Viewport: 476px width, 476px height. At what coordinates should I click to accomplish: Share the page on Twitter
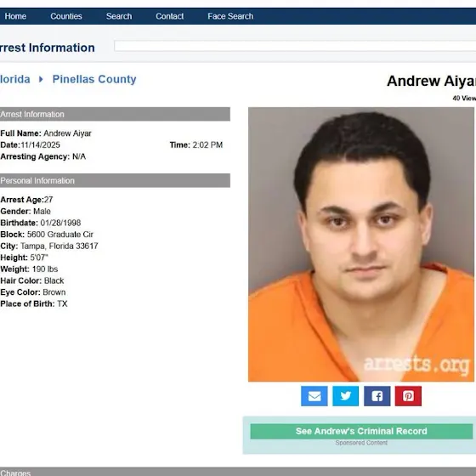click(x=345, y=396)
